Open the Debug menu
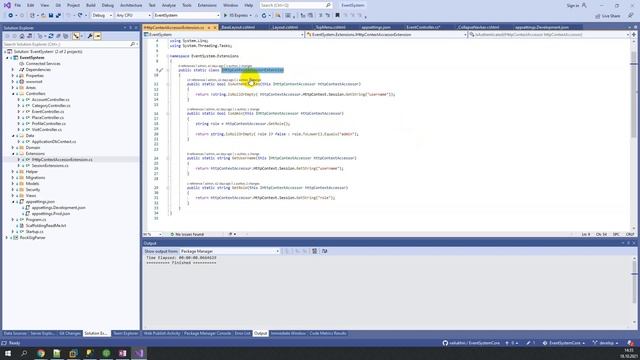The image size is (640, 360). [x=108, y=5]
